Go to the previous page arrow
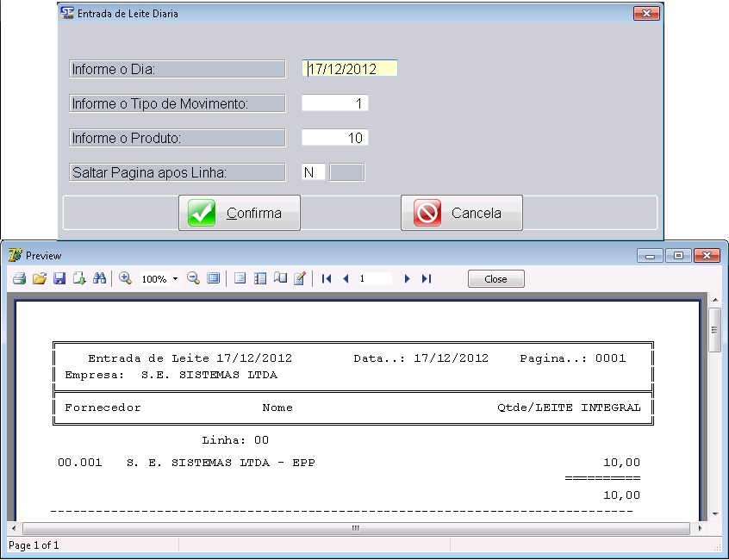 346,279
